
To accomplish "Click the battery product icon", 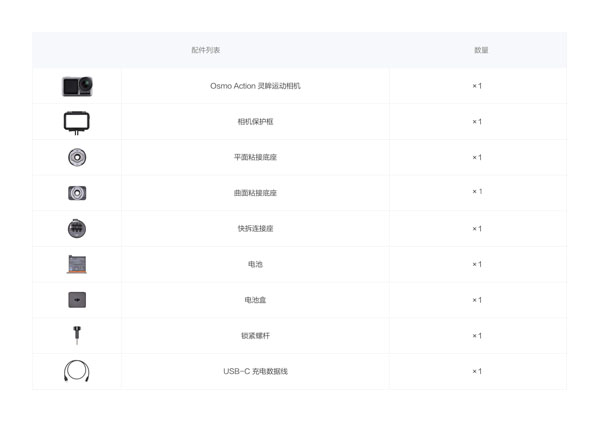I will coord(77,264).
